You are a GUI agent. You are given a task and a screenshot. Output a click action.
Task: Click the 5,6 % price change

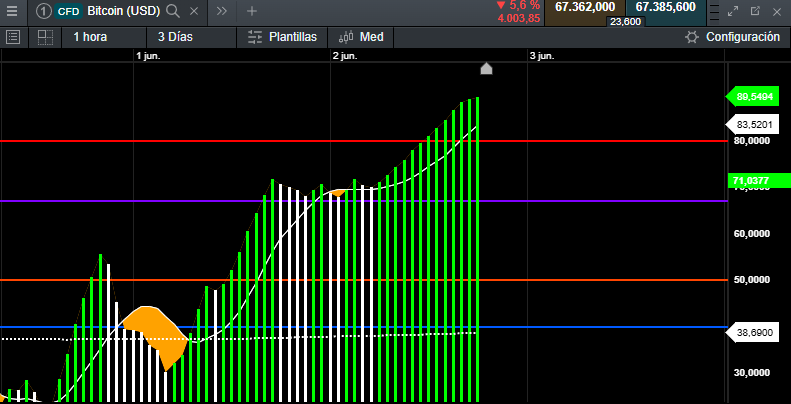[x=518, y=6]
